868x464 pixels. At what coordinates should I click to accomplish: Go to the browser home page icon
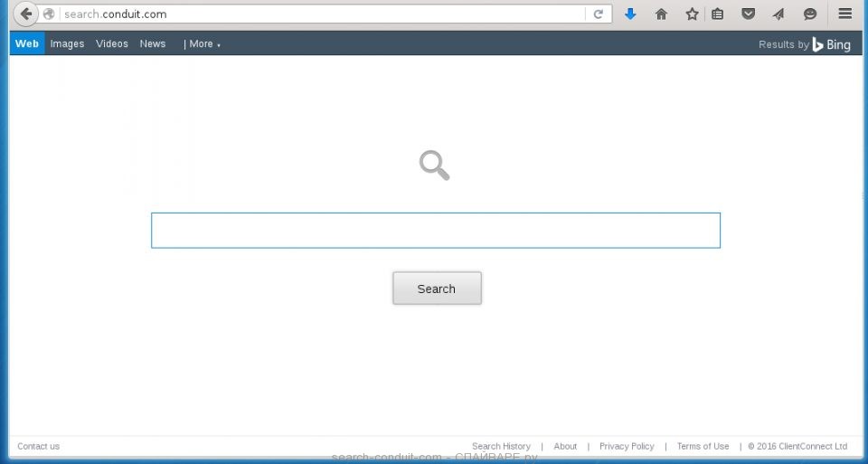(661, 14)
